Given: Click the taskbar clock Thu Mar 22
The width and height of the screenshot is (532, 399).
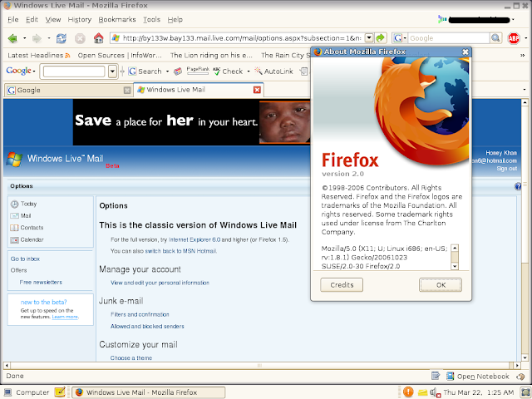Looking at the screenshot, I should coord(479,392).
